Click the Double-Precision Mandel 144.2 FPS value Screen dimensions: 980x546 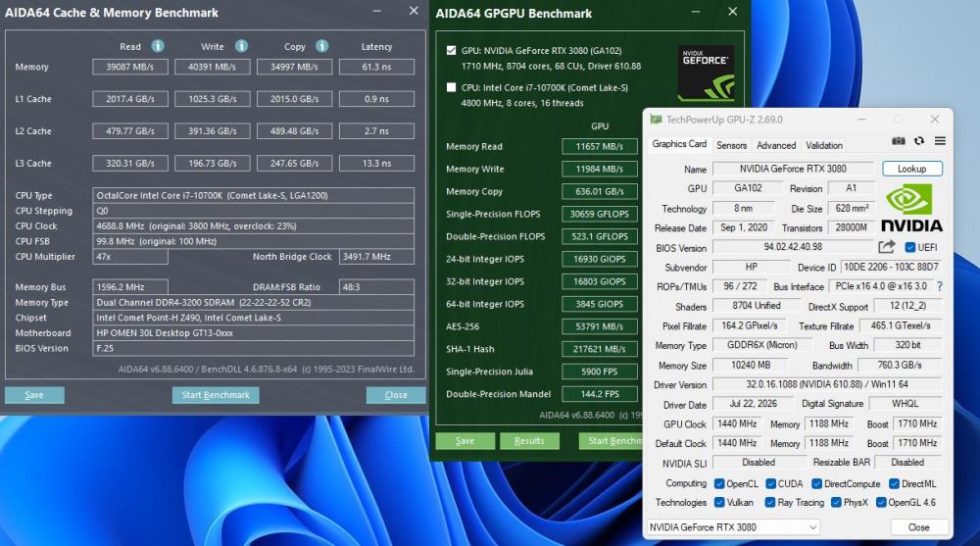click(600, 394)
